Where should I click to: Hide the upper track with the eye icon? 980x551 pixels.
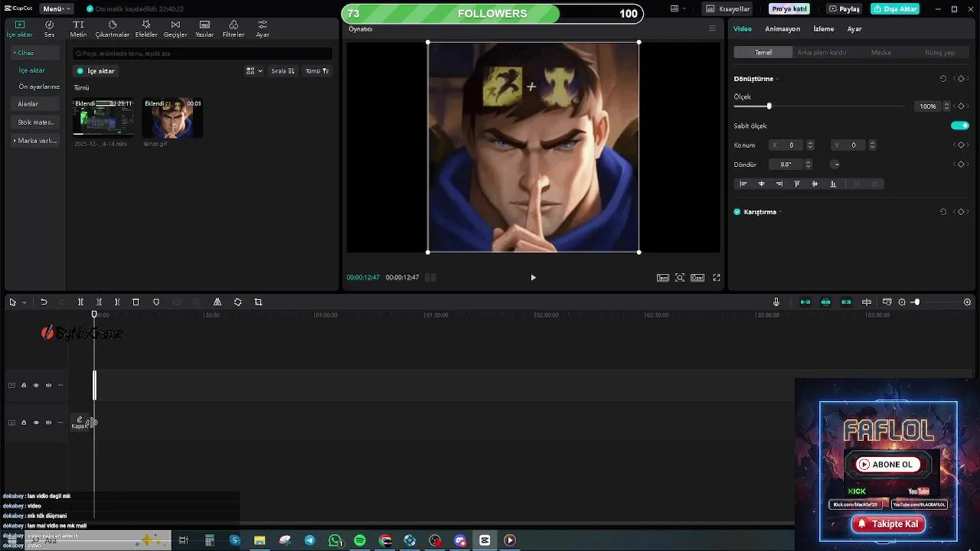pyautogui.click(x=36, y=386)
